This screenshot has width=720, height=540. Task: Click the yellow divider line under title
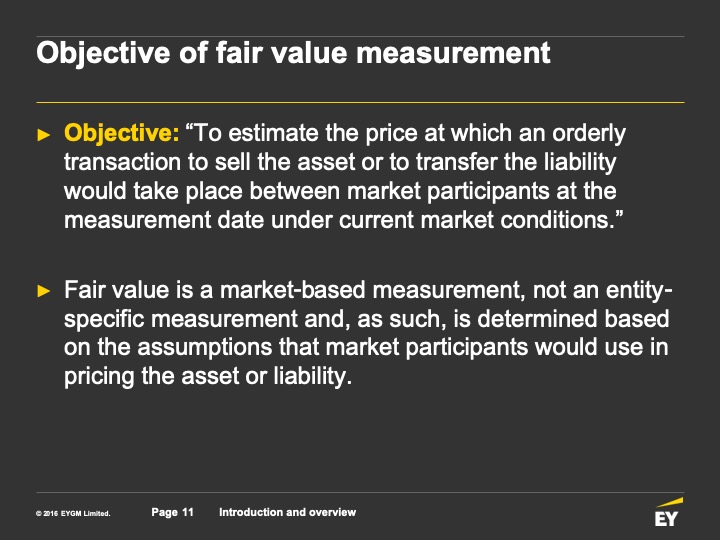[360, 102]
